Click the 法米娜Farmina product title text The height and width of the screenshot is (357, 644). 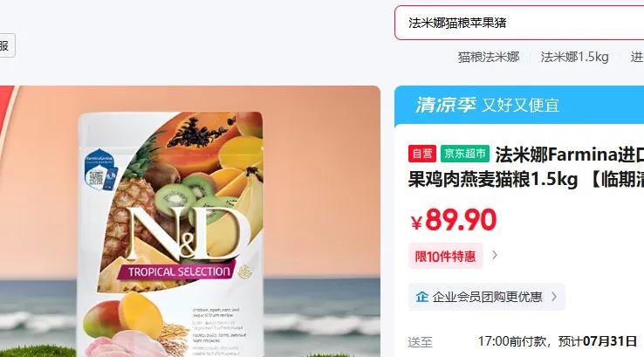(x=569, y=154)
